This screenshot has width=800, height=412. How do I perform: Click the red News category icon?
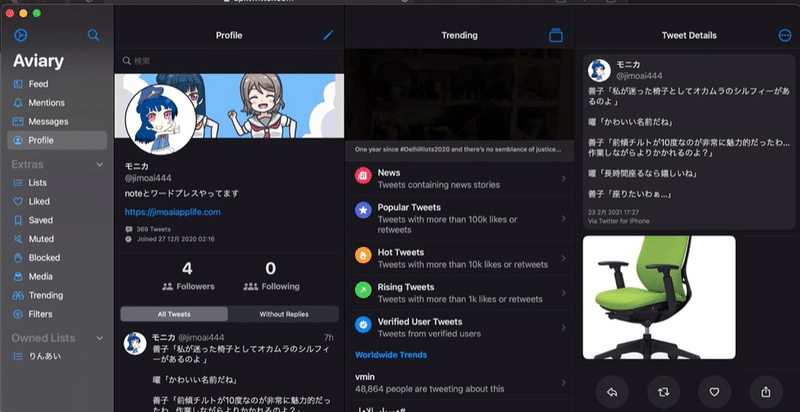click(363, 176)
